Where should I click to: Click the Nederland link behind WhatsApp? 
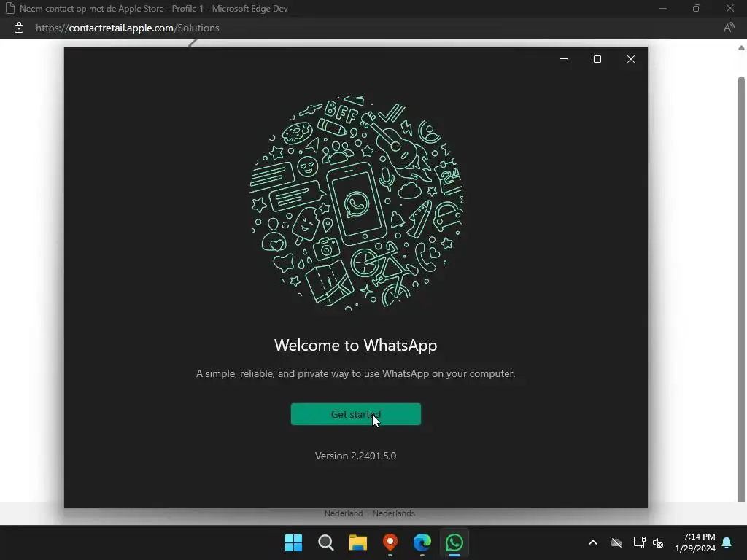[344, 513]
